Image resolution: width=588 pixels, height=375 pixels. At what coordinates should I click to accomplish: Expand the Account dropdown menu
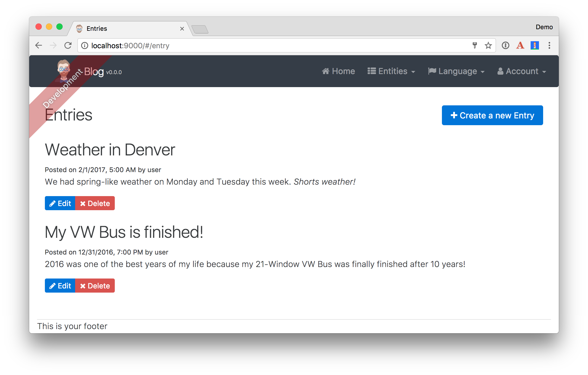click(522, 71)
